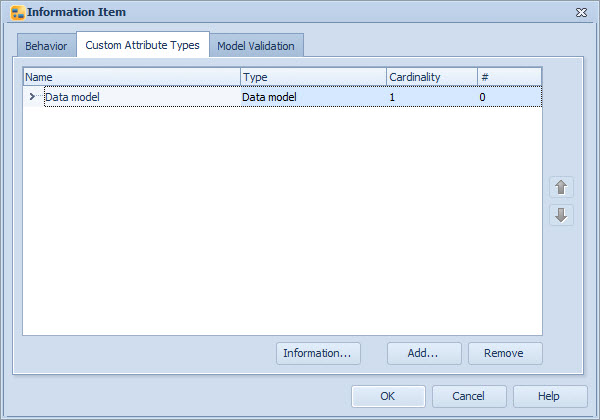Open the Model Validation tab
Image resolution: width=600 pixels, height=420 pixels.
[257, 46]
